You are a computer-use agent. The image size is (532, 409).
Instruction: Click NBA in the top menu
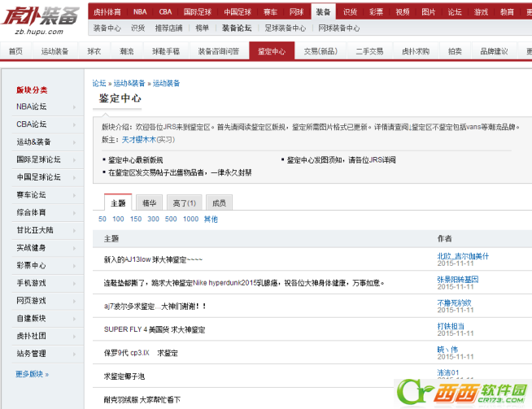(140, 12)
